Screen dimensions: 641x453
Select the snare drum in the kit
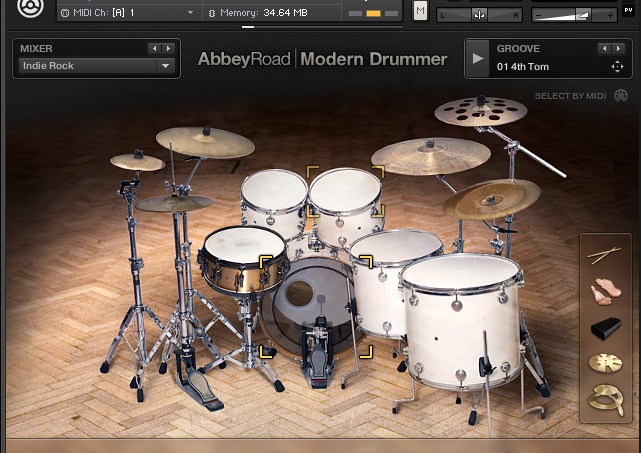pos(244,258)
